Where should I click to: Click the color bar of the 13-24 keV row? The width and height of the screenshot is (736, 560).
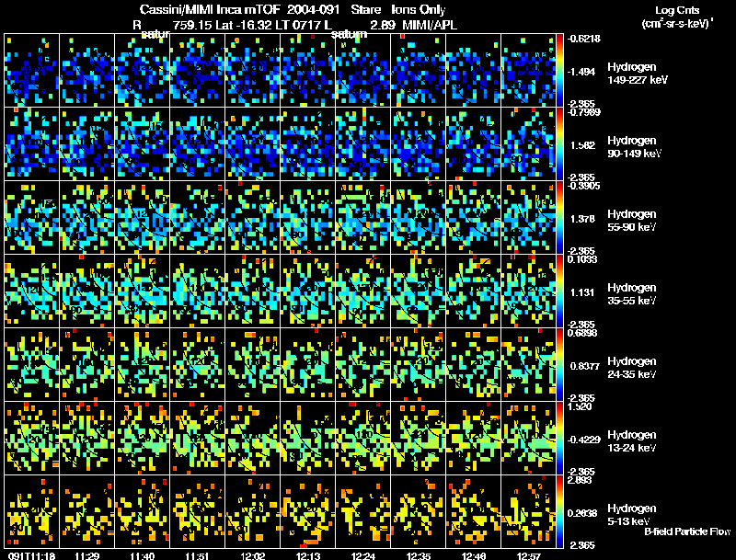559,439
